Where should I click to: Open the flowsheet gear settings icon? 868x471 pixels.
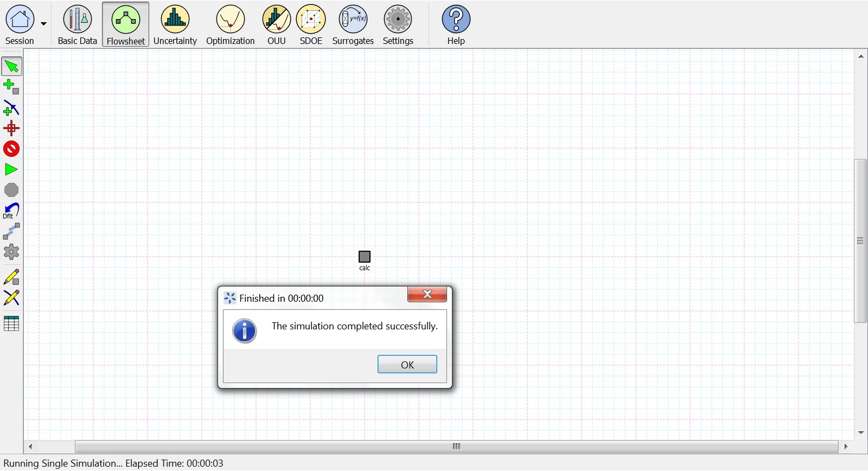tap(11, 252)
